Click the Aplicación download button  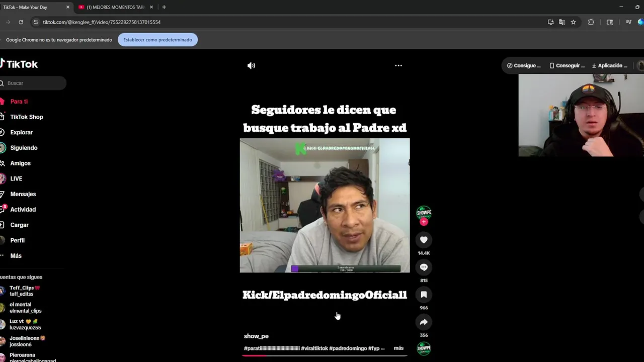(x=609, y=65)
